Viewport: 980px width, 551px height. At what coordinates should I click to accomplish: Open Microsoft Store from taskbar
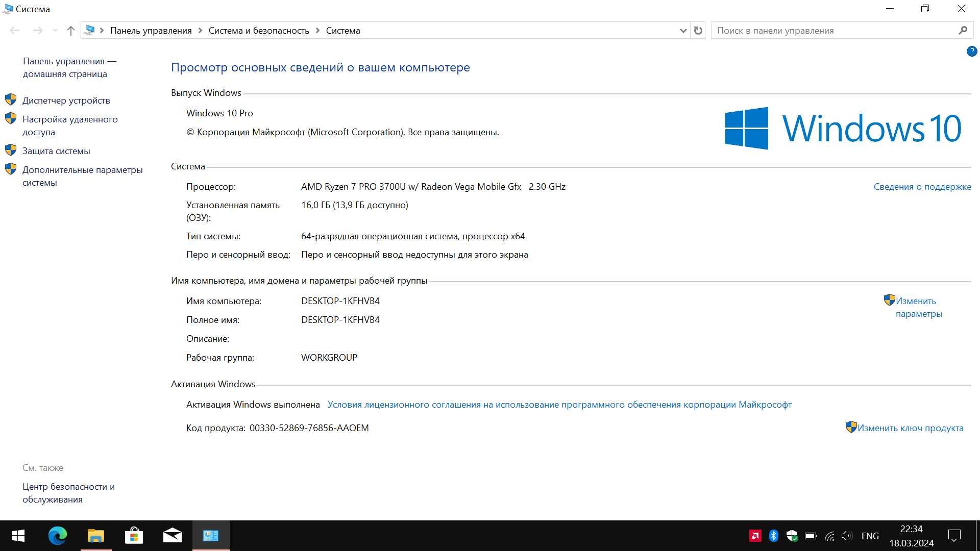(x=134, y=536)
